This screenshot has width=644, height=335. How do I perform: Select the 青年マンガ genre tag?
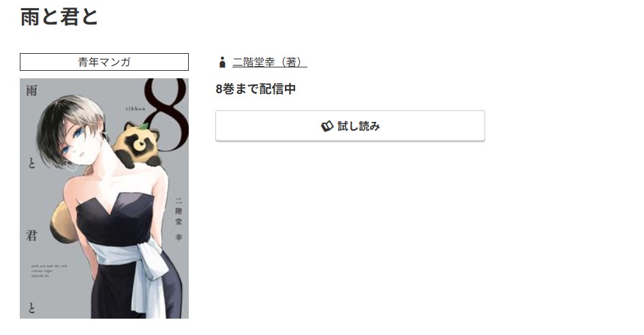pos(104,62)
